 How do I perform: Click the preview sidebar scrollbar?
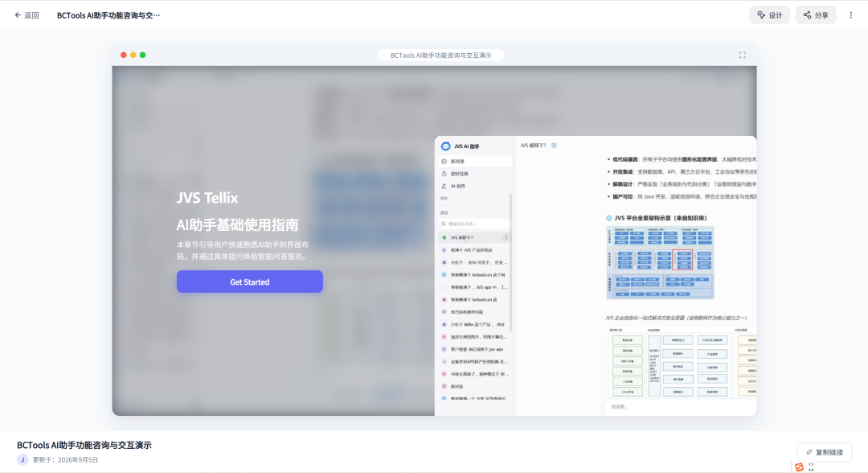(510, 261)
